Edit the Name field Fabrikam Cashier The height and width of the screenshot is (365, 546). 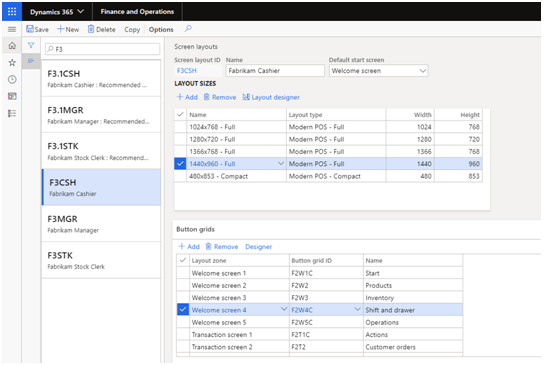tap(275, 71)
